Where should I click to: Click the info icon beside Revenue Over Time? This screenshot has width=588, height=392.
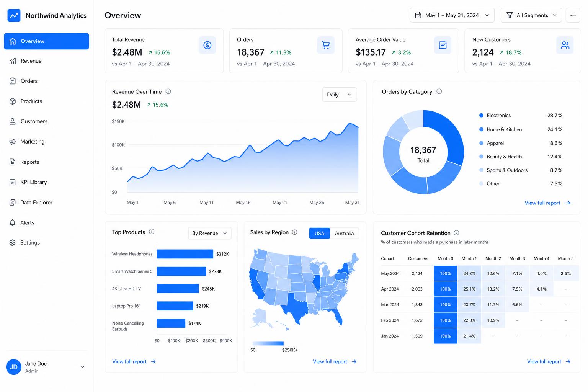coord(168,91)
